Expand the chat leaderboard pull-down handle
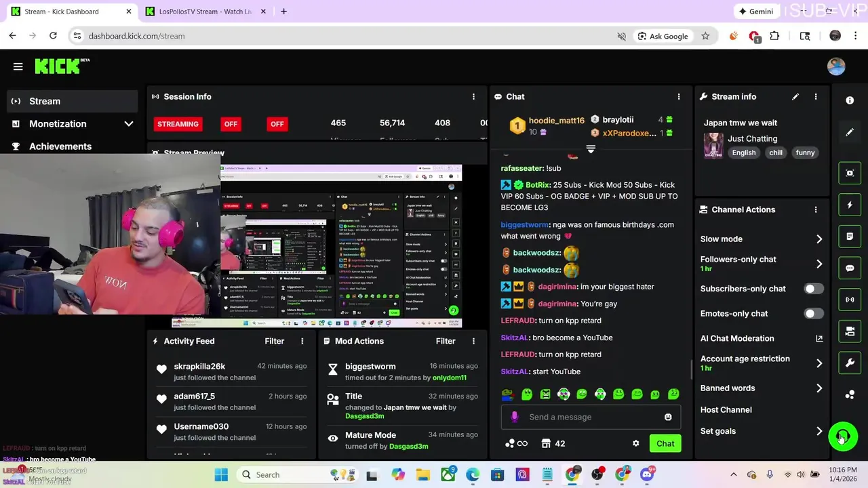This screenshot has height=488, width=868. tap(591, 149)
